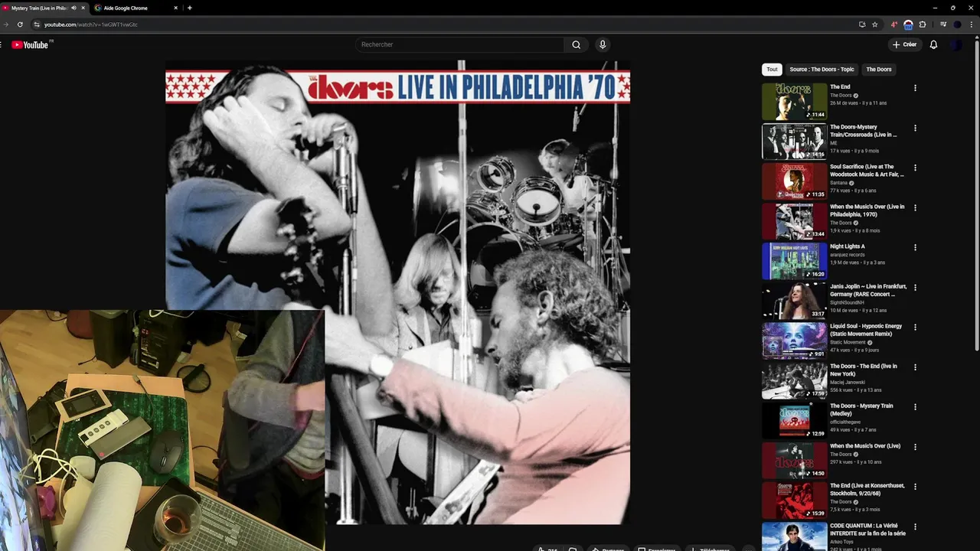Open the notifications bell
The width and height of the screenshot is (980, 551).
[x=933, y=44]
